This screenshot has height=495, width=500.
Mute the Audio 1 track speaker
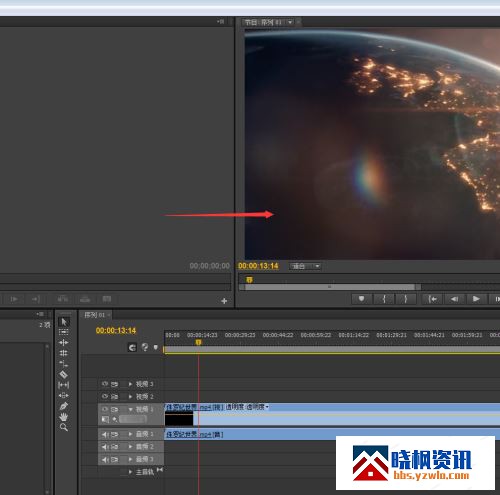coord(105,434)
